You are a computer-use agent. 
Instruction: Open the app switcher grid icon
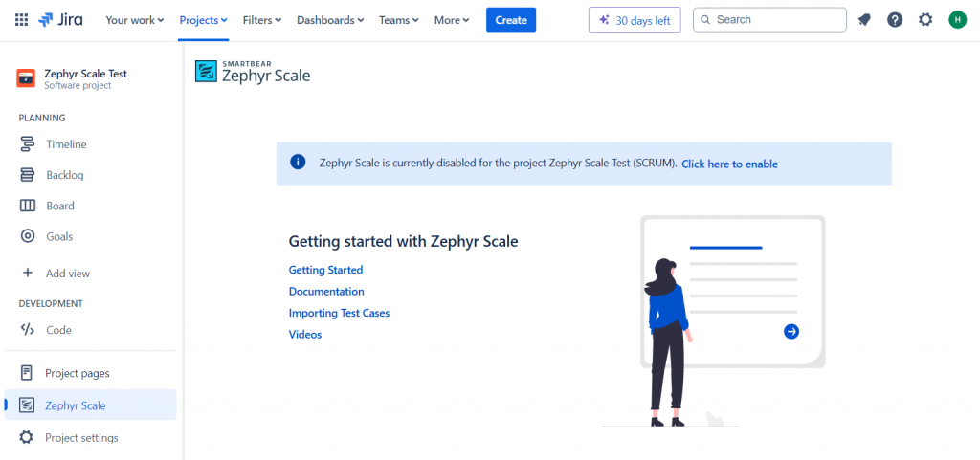(21, 20)
